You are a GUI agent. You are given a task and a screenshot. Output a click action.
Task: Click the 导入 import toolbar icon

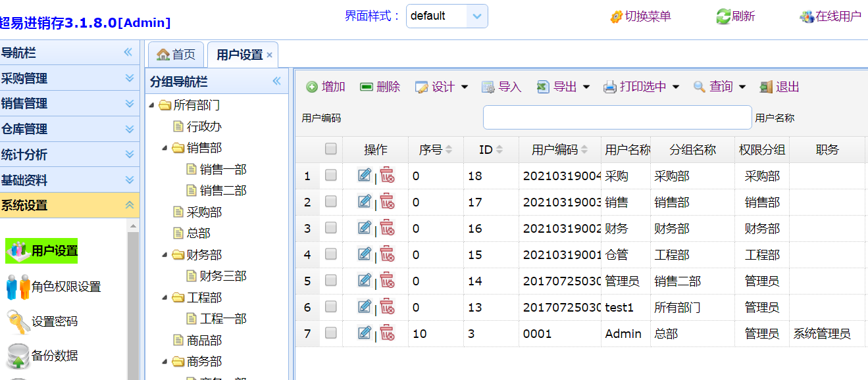488,87
